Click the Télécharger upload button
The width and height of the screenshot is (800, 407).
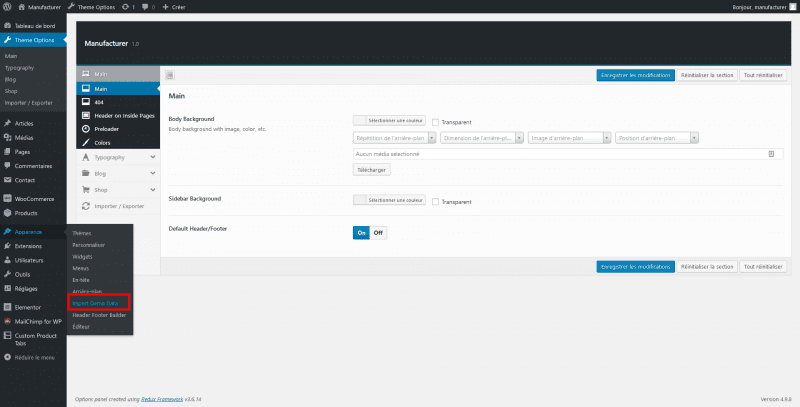click(372, 170)
